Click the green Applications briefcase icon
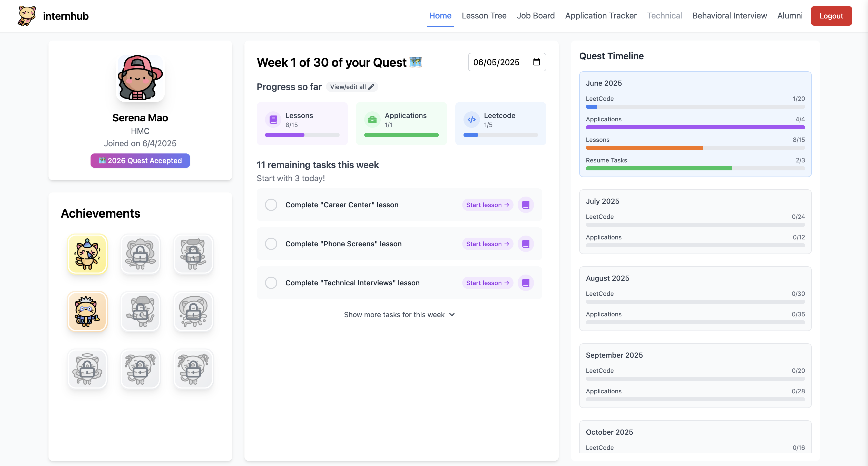Image resolution: width=868 pixels, height=466 pixels. click(x=372, y=120)
